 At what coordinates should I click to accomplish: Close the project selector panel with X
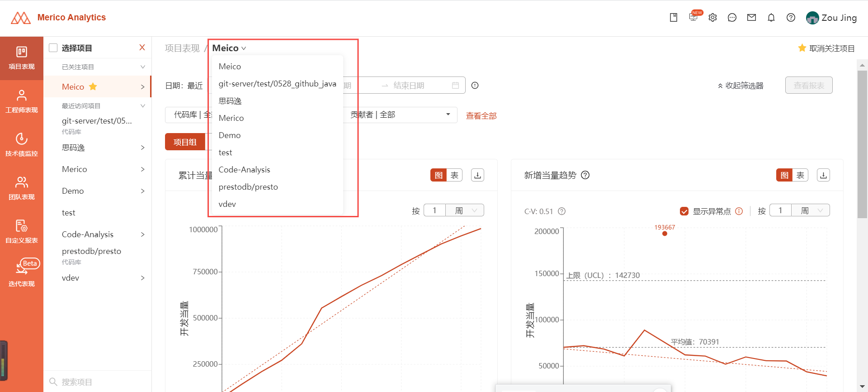click(142, 48)
